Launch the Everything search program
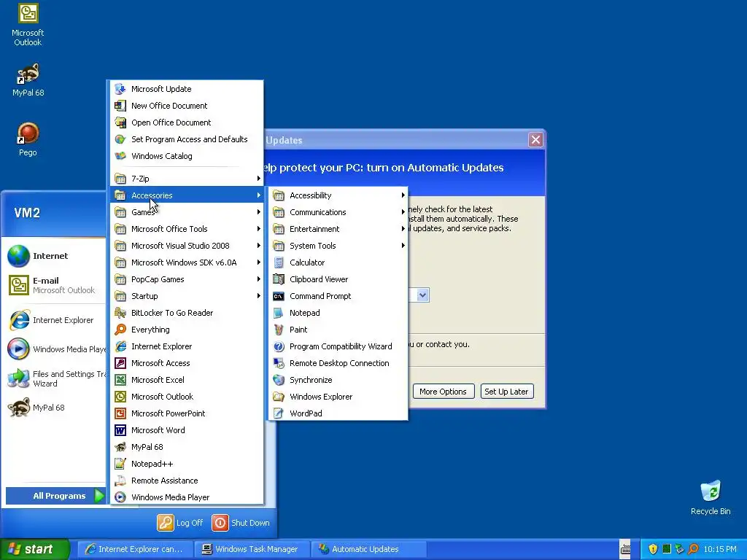Image resolution: width=747 pixels, height=560 pixels. pyautogui.click(x=187, y=329)
